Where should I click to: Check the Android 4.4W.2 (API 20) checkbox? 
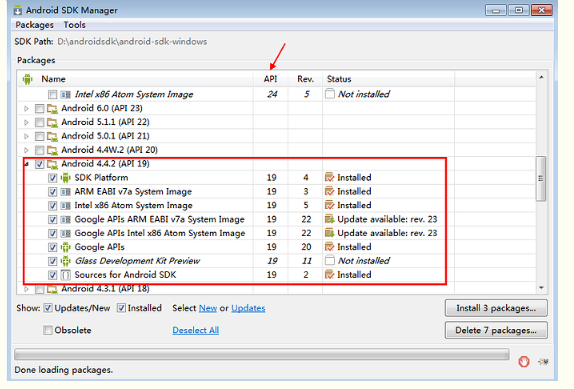tap(40, 150)
